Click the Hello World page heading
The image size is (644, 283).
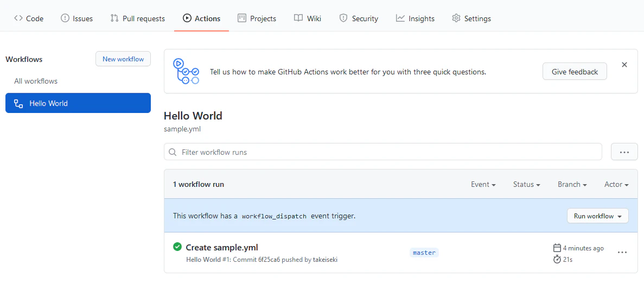click(193, 116)
